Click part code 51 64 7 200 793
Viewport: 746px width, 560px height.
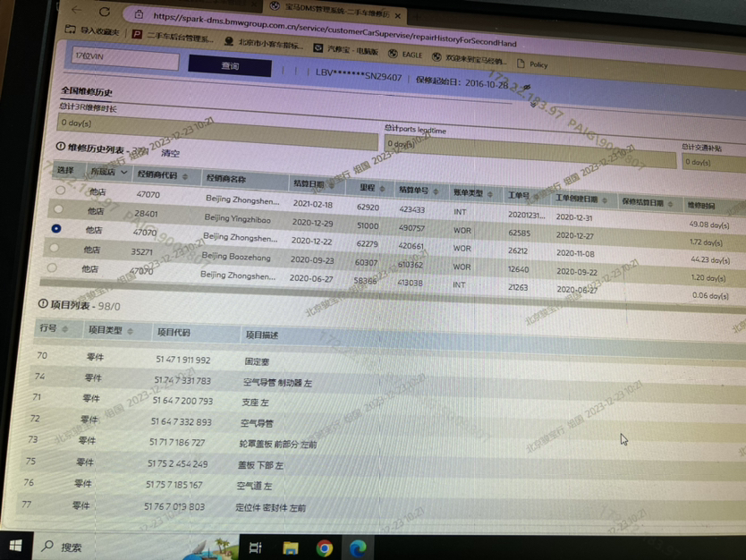[182, 401]
